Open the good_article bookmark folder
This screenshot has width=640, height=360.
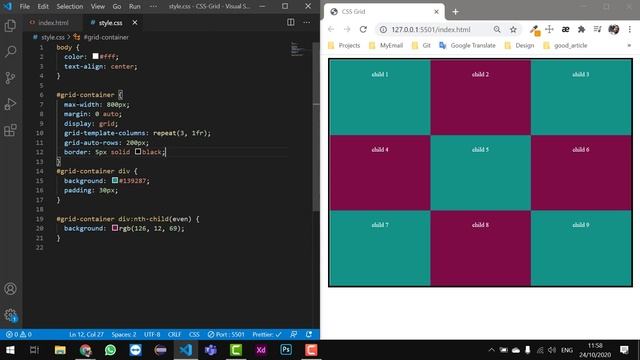click(565, 45)
